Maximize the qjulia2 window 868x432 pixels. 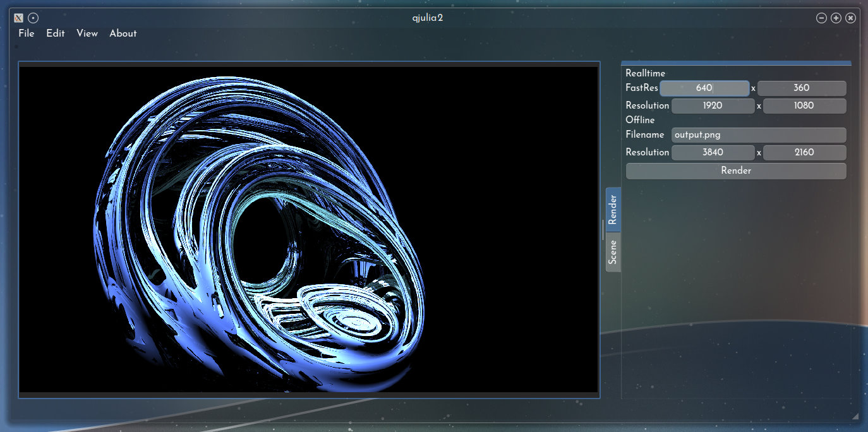point(836,18)
